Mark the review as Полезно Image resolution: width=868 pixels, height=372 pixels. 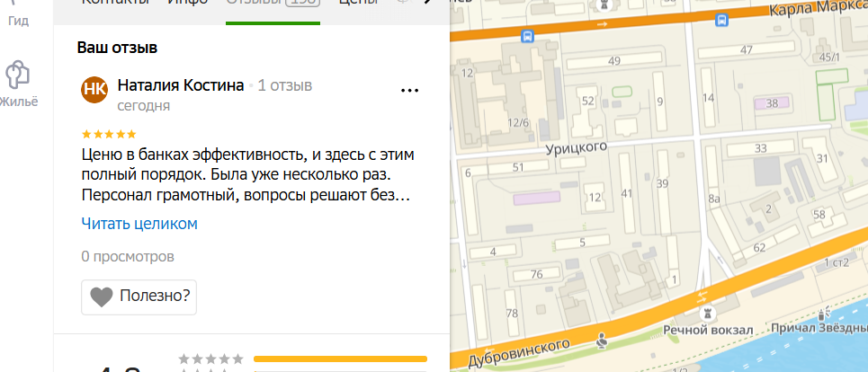(x=139, y=297)
